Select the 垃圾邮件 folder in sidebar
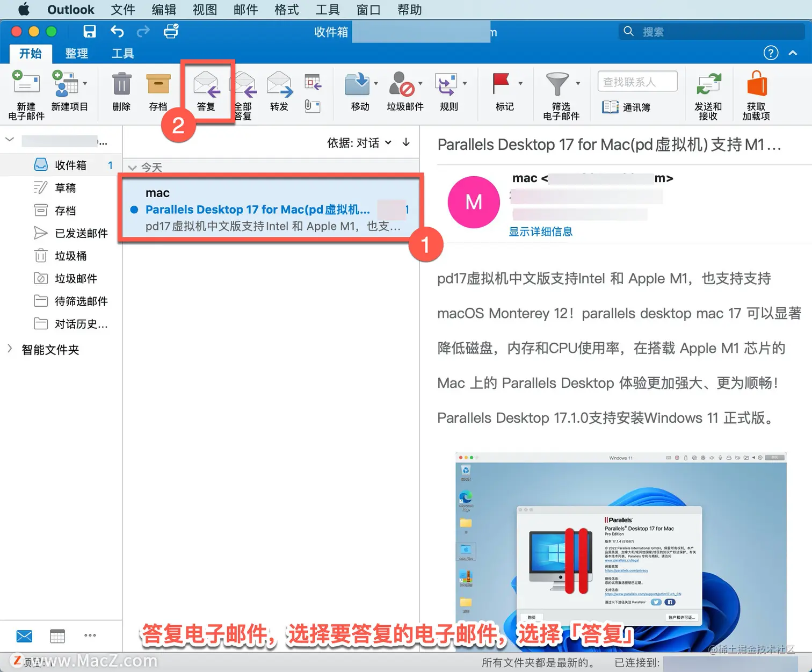Viewport: 812px width, 672px height. (x=61, y=278)
